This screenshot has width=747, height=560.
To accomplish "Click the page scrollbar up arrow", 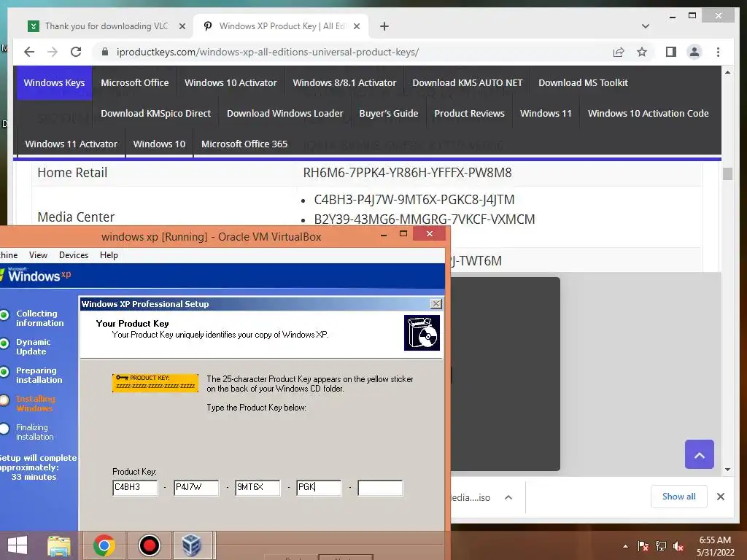I will coord(727,72).
